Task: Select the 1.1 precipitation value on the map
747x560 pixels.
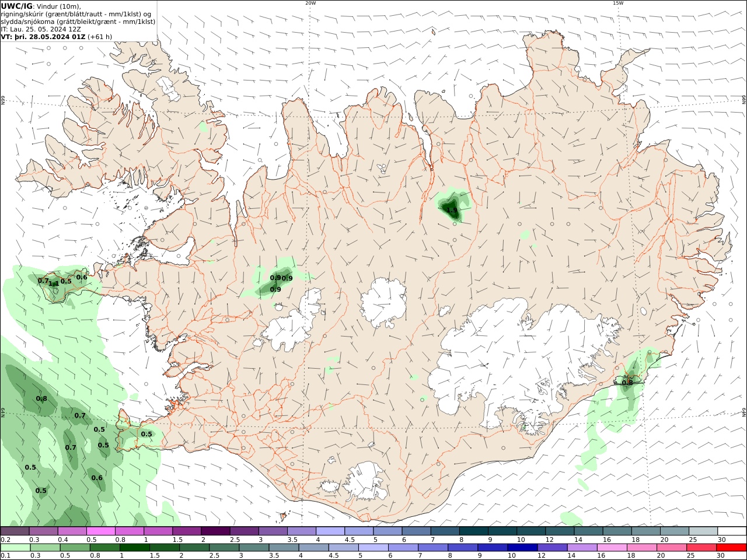Action: pos(54,284)
